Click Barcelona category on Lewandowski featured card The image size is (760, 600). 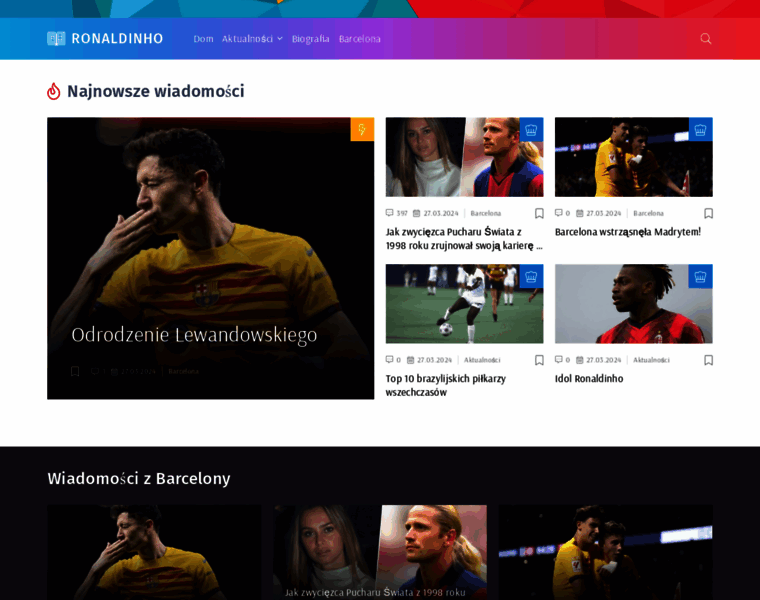point(184,371)
